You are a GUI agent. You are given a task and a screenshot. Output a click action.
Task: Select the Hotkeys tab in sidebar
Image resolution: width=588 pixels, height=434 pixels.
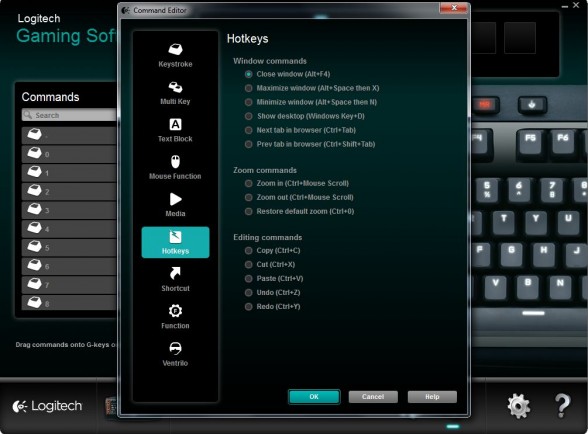pyautogui.click(x=175, y=242)
